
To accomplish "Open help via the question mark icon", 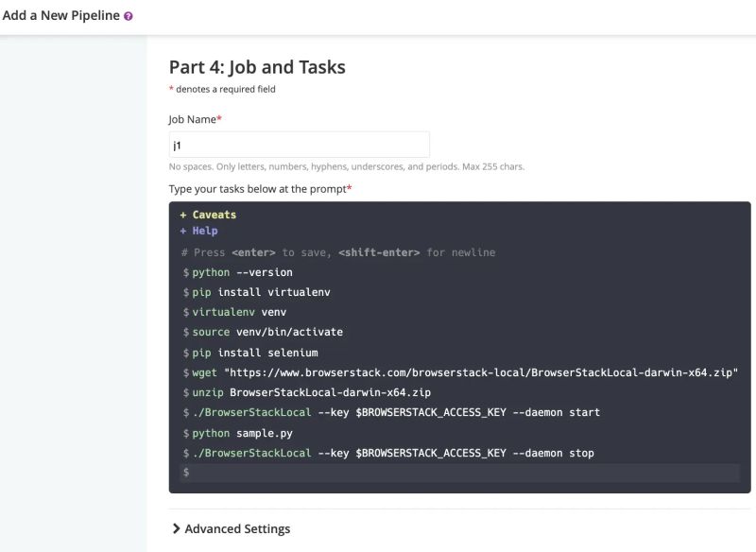I will [127, 15].
